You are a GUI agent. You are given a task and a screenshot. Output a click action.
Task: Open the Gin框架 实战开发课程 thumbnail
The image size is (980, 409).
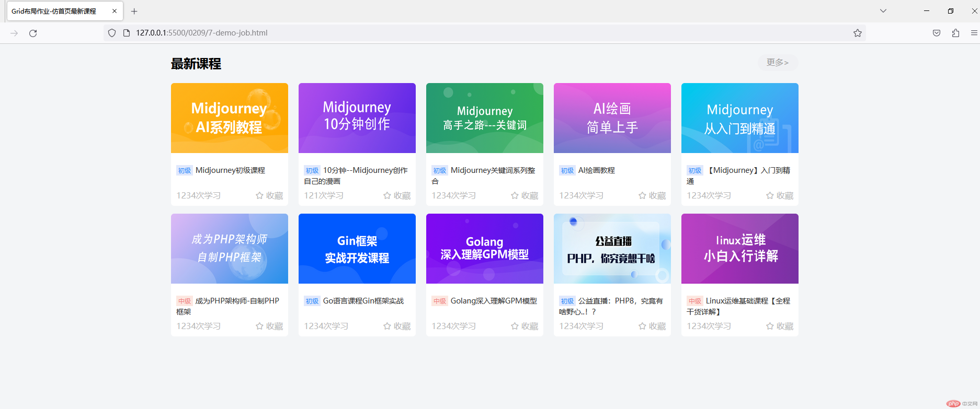pos(357,249)
